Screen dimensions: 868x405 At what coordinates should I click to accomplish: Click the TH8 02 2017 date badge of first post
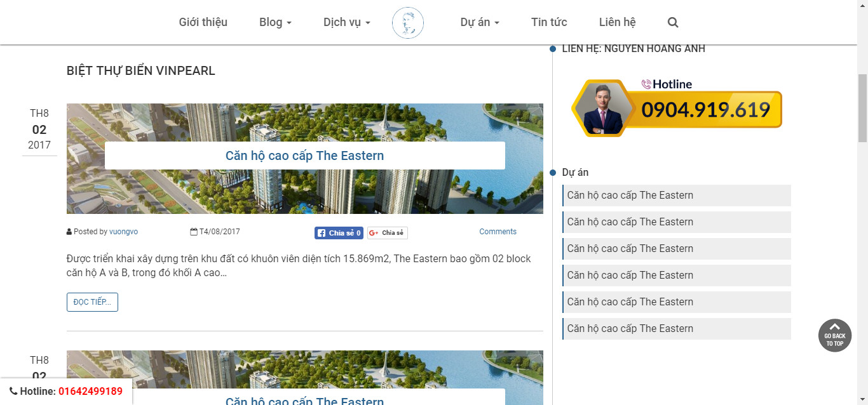39,129
